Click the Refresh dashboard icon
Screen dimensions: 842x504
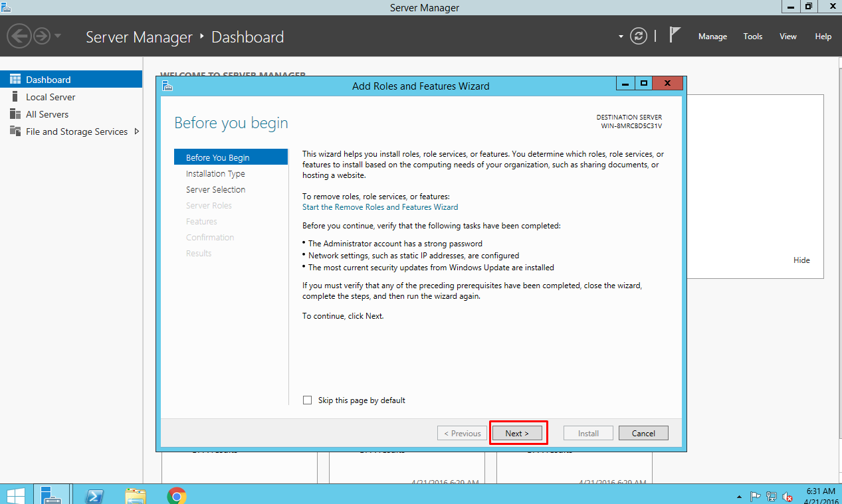pos(639,37)
